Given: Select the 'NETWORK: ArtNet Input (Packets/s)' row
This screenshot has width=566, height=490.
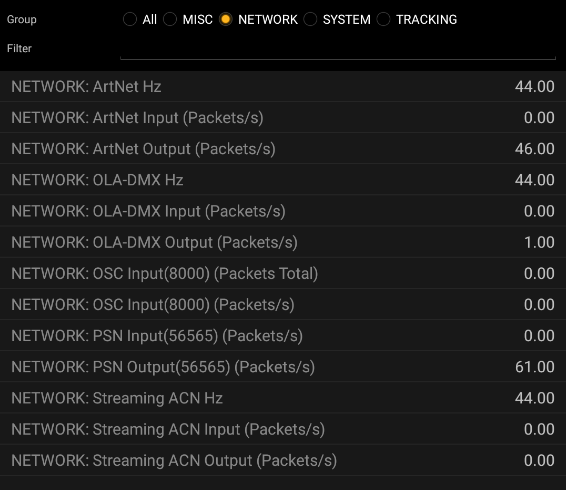Looking at the screenshot, I should pos(283,118).
